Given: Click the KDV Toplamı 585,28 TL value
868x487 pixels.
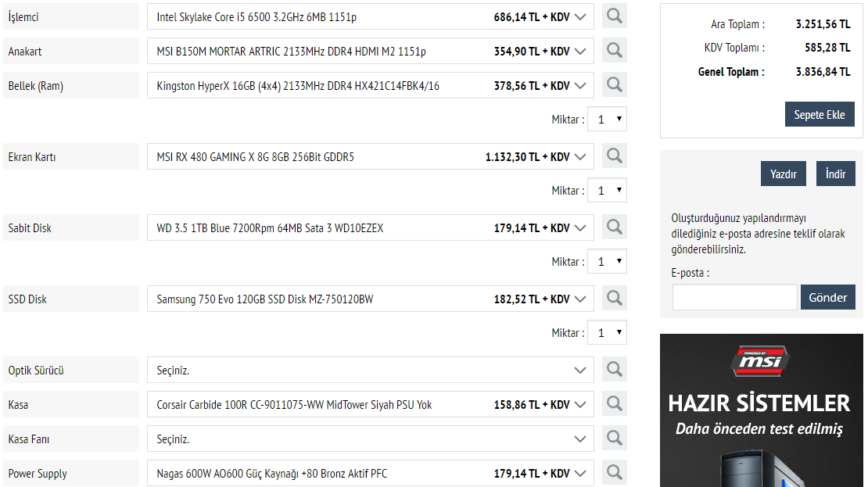Looking at the screenshot, I should pos(827,48).
